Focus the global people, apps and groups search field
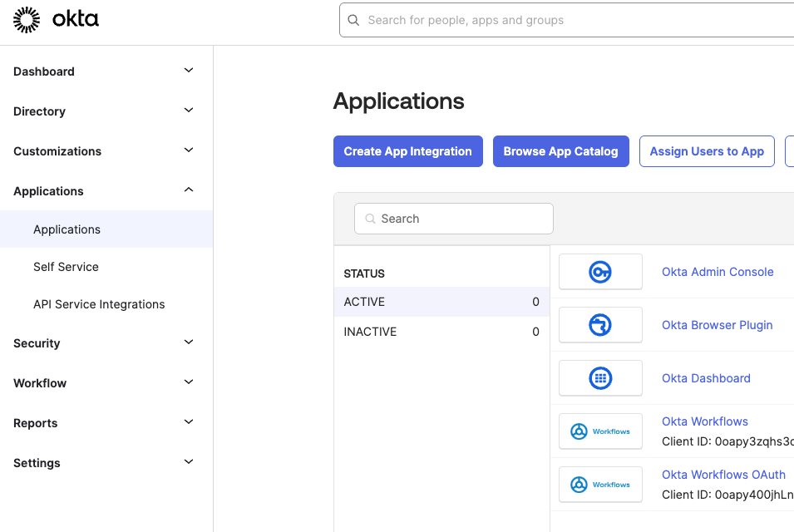 567,20
